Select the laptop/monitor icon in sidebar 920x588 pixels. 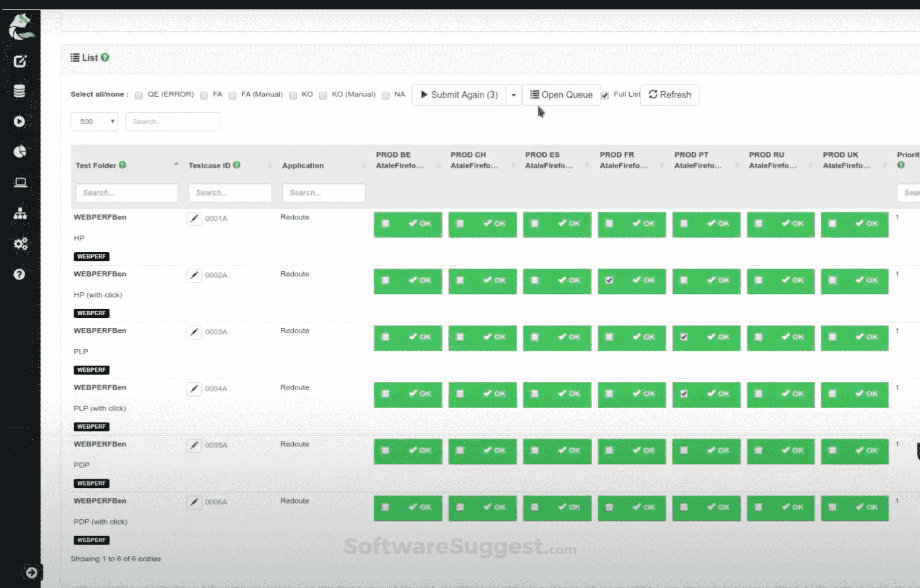pyautogui.click(x=20, y=182)
